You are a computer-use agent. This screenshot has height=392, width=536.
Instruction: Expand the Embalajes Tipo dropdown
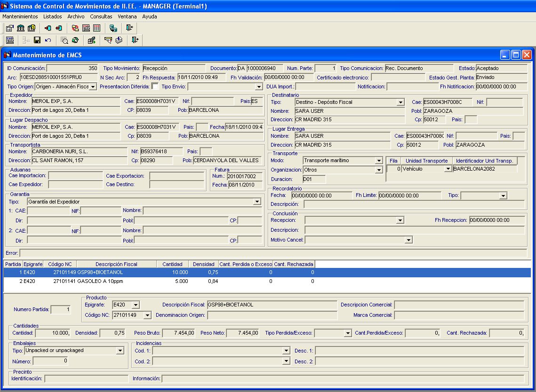(120, 351)
